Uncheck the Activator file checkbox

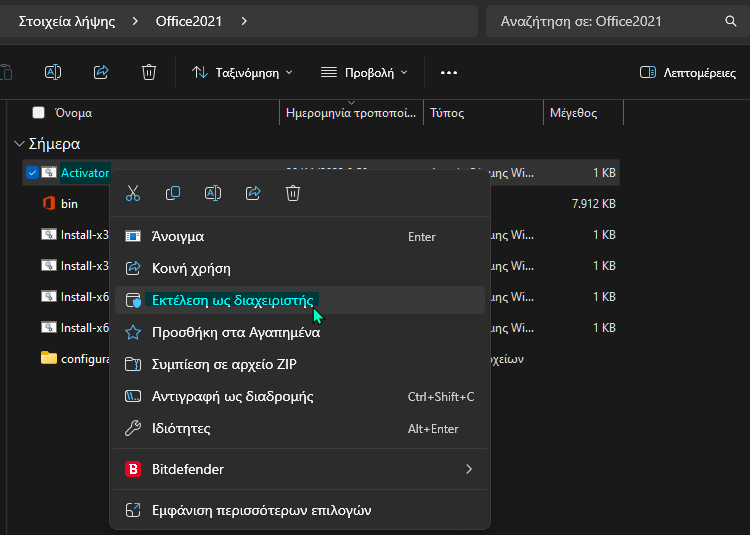pos(32,173)
